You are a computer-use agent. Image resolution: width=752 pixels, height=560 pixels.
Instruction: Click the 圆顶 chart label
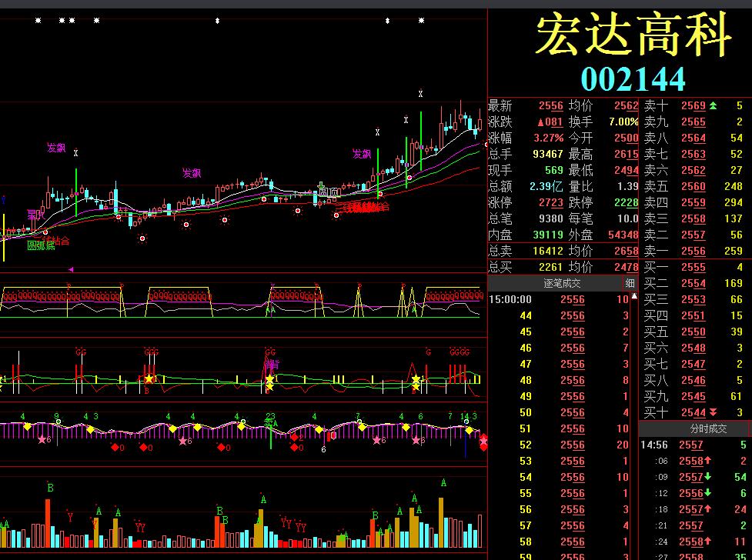point(329,192)
